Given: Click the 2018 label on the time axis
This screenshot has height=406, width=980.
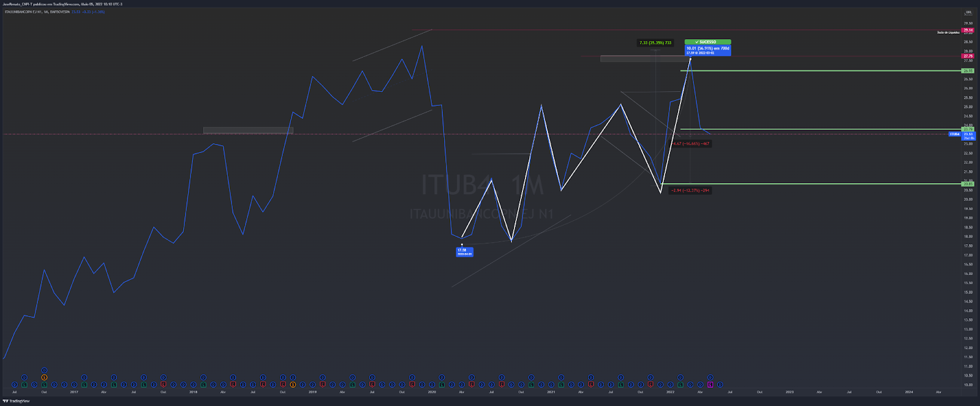Looking at the screenshot, I should [194, 392].
